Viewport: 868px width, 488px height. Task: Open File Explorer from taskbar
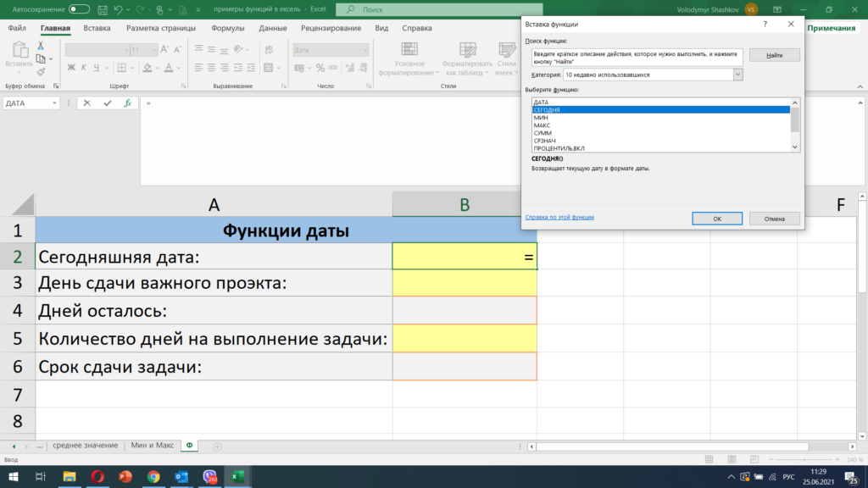pyautogui.click(x=70, y=476)
